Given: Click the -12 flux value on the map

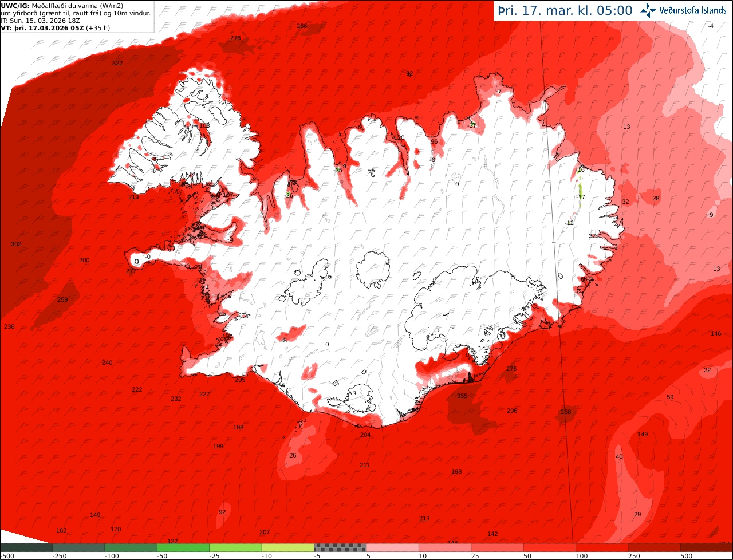Looking at the screenshot, I should click(x=569, y=223).
